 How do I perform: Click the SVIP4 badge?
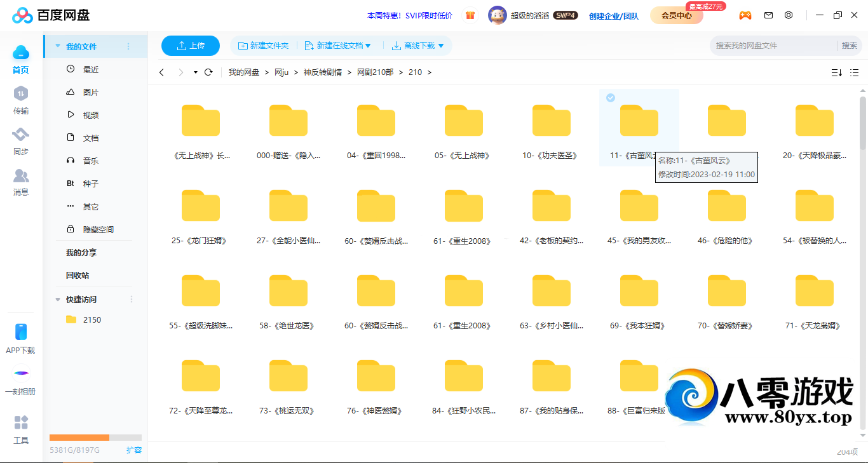pyautogui.click(x=566, y=15)
